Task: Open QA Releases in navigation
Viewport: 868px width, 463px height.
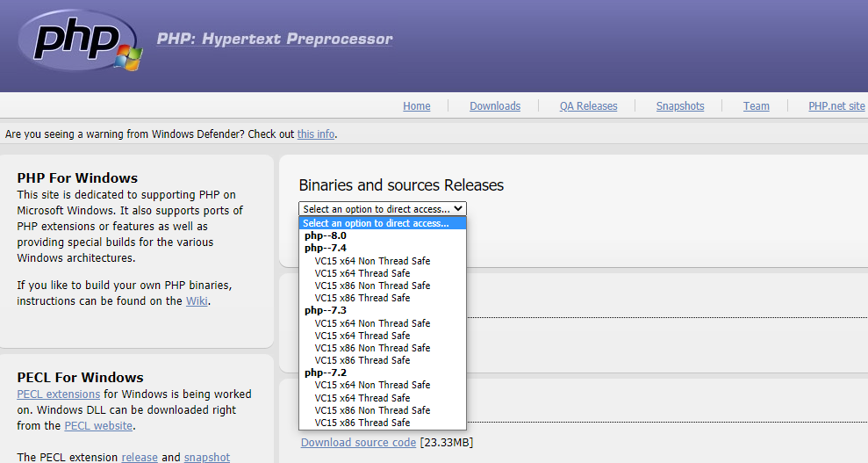Action: (x=588, y=105)
